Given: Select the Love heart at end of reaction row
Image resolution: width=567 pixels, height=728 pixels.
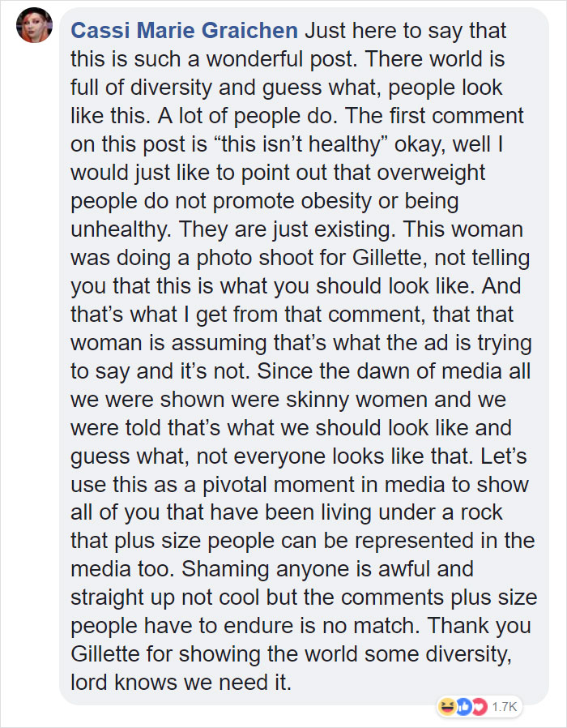Looking at the screenshot, I should click(x=480, y=706).
